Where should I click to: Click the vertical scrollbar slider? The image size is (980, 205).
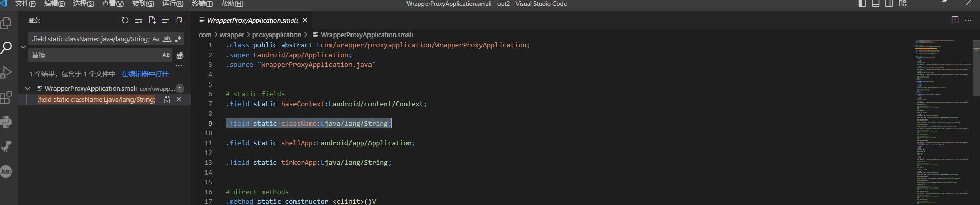point(976,68)
